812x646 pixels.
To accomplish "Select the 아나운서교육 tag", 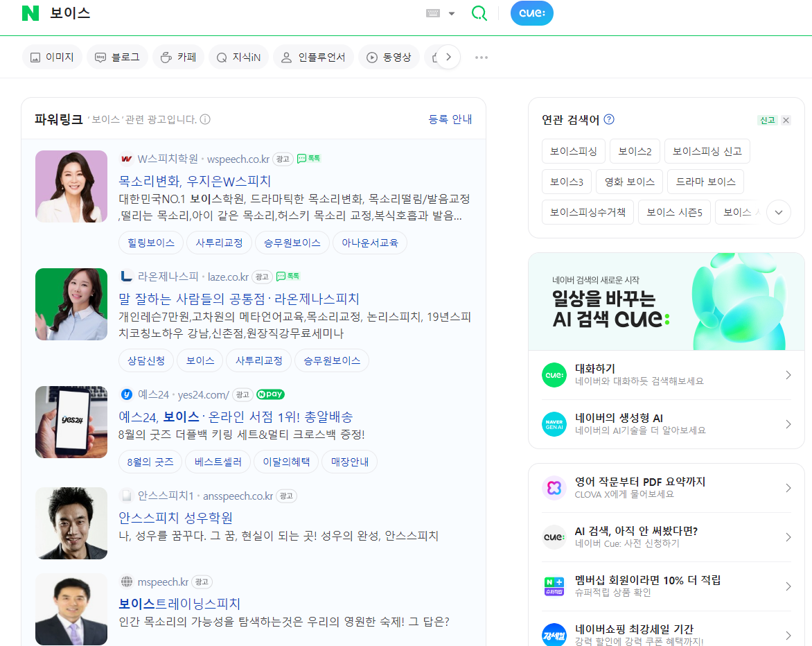I will click(370, 243).
